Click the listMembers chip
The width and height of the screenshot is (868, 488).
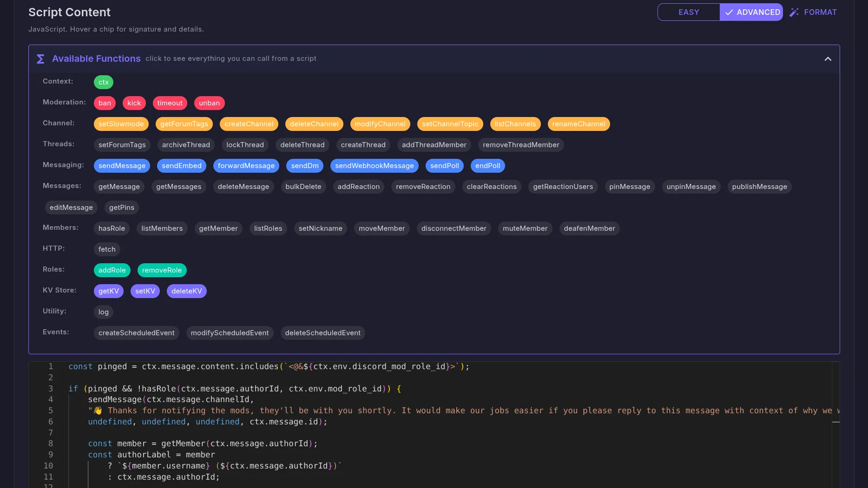coord(162,228)
